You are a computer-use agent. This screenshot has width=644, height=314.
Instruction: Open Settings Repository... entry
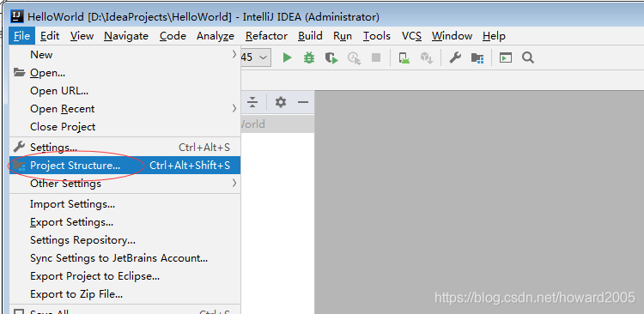tap(125, 240)
